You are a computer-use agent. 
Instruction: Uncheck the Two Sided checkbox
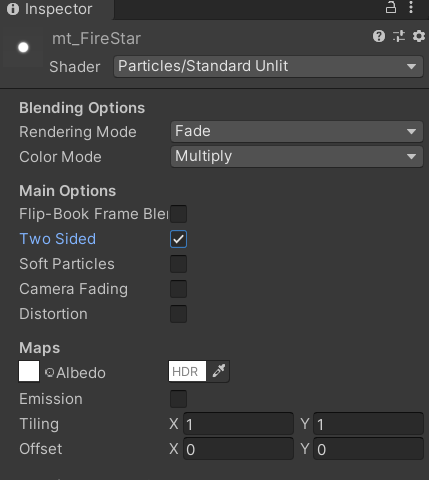tap(178, 239)
